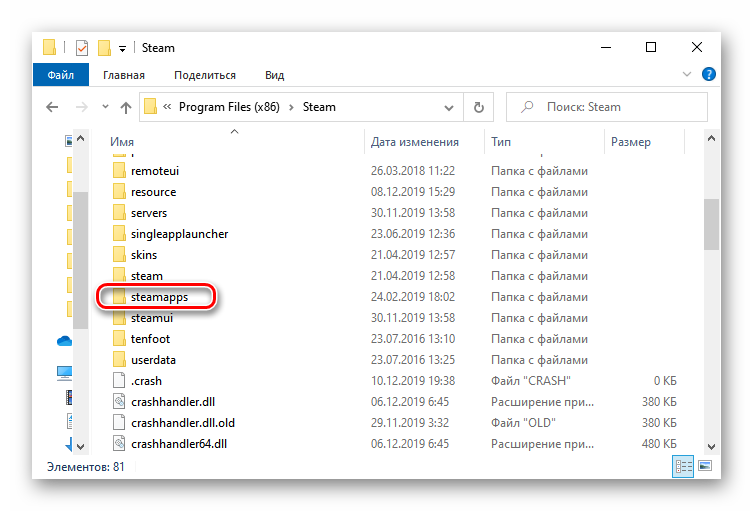Click the New folder icon in title bar
753x511 pixels.
pyautogui.click(x=104, y=48)
